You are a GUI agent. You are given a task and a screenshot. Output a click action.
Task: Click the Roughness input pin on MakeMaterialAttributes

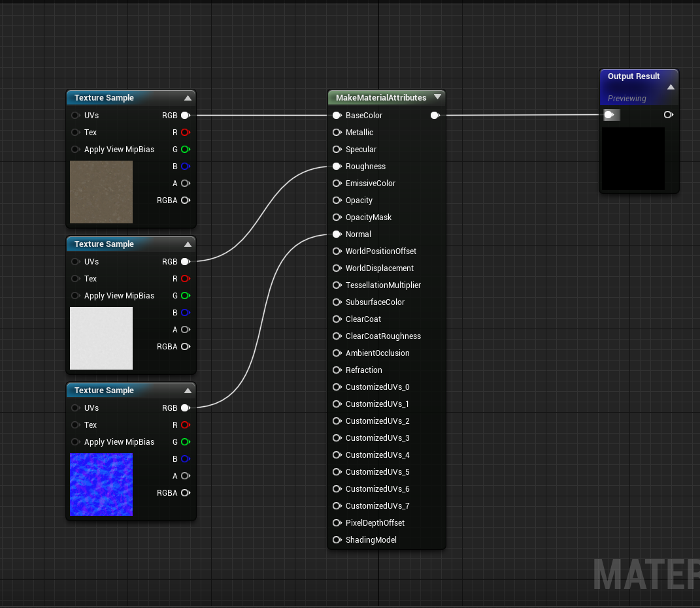pos(337,166)
